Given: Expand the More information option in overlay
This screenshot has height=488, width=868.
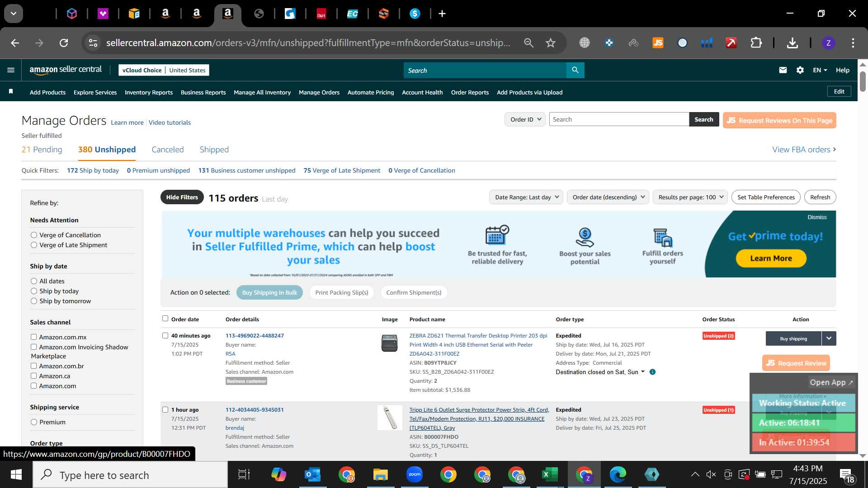Looking at the screenshot, I should click(802, 396).
